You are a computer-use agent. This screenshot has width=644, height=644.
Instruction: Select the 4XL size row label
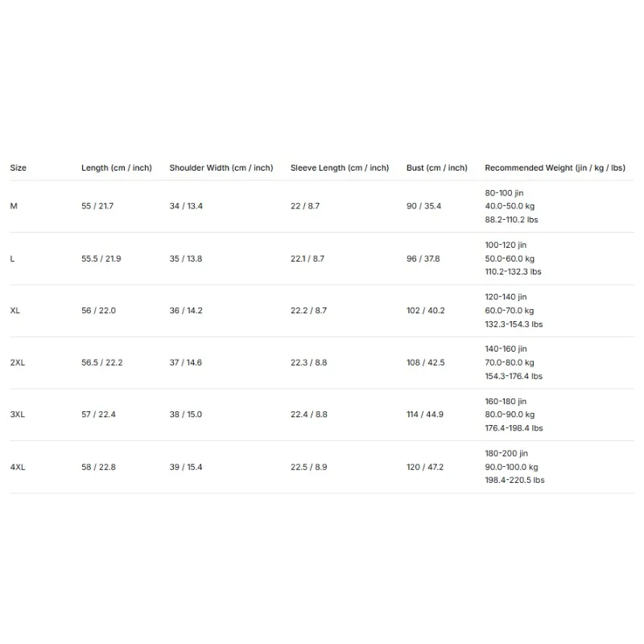coord(17,467)
